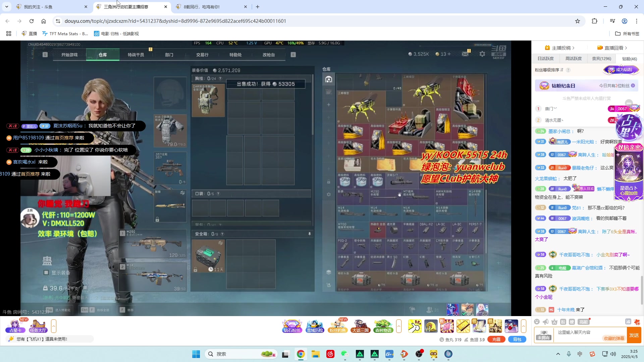This screenshot has height=362, width=644.
Task: Launch the 大话三国 mini game
Action: pos(361,326)
